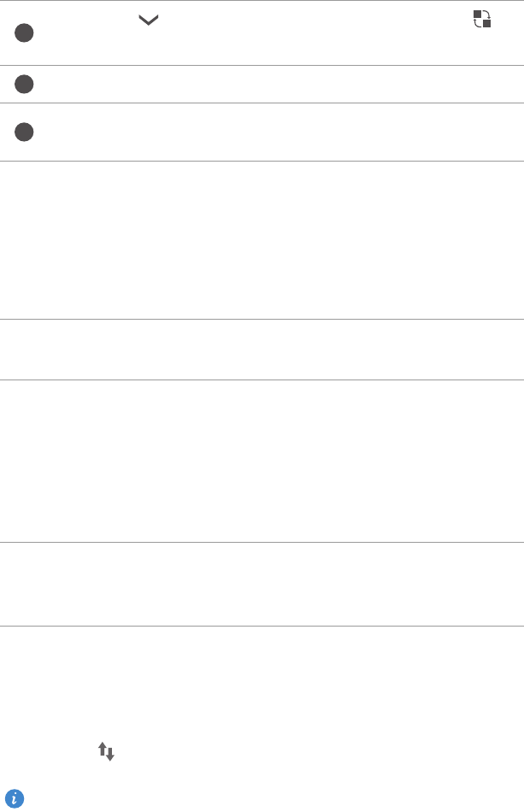Select the second row's numbered circle
Viewport: 524px width, 812px height.
[24, 84]
